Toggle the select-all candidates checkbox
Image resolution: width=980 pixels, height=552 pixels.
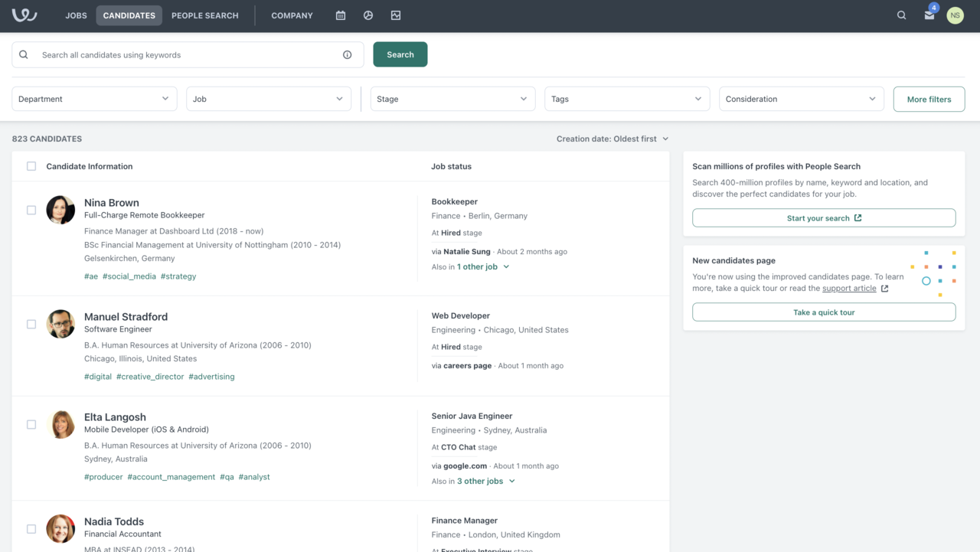31,166
